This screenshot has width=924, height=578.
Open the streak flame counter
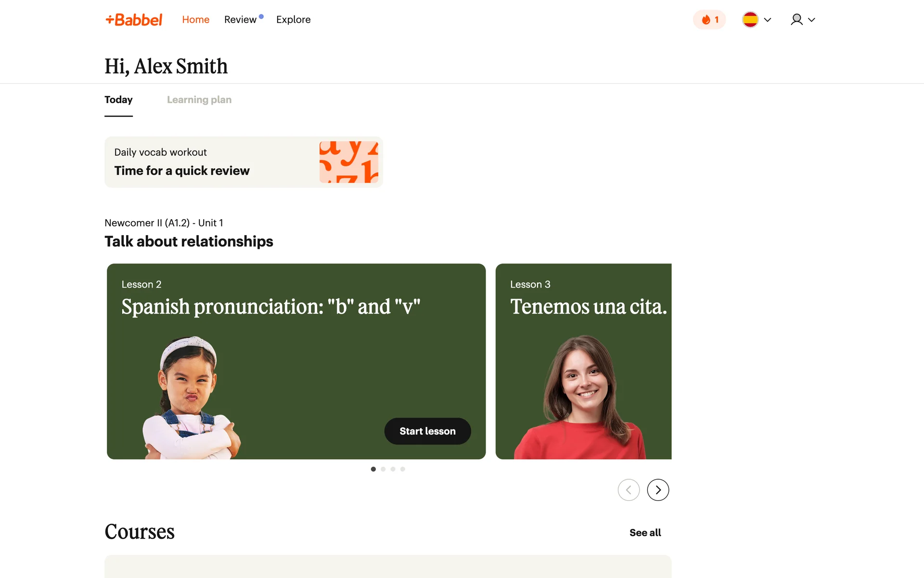[709, 20]
